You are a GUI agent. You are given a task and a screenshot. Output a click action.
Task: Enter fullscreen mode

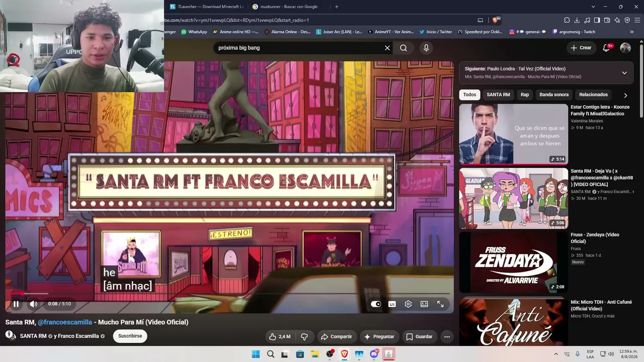[x=440, y=304]
